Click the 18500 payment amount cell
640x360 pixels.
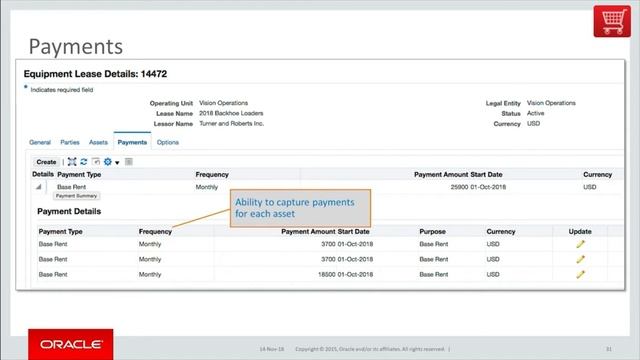pyautogui.click(x=327, y=274)
